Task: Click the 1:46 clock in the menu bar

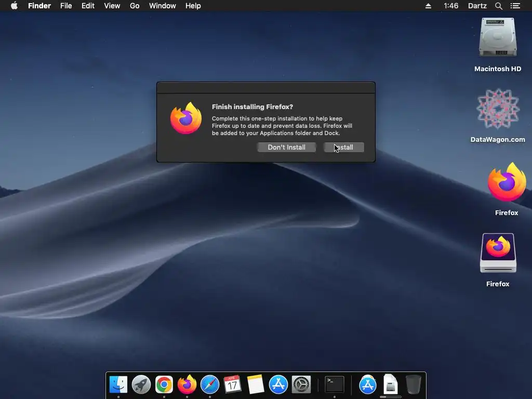Action: (x=451, y=6)
